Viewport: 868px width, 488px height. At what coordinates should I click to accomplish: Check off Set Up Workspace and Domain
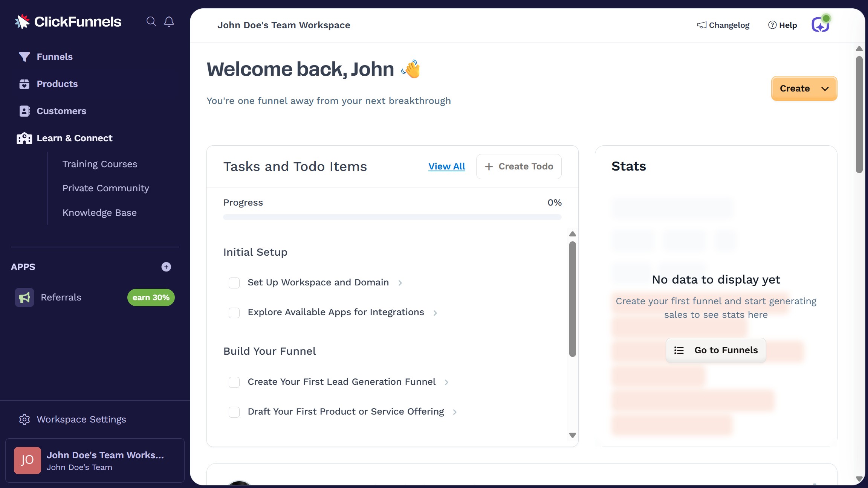(x=234, y=283)
